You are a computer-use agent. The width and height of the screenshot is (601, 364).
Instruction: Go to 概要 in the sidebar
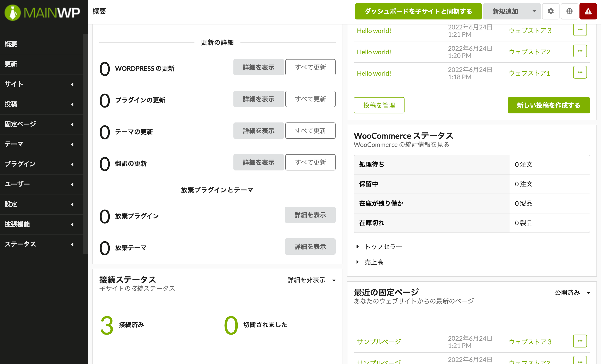[42, 44]
